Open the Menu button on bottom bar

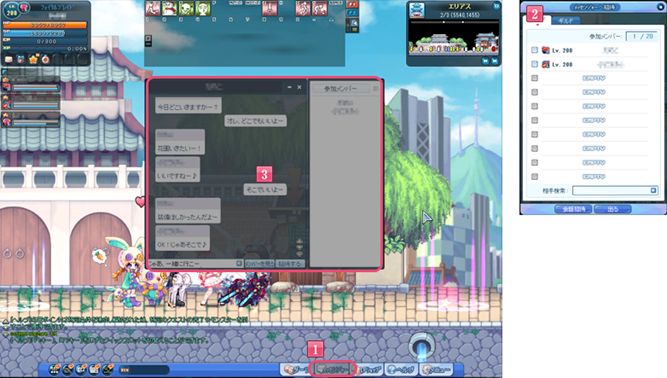pos(437,369)
